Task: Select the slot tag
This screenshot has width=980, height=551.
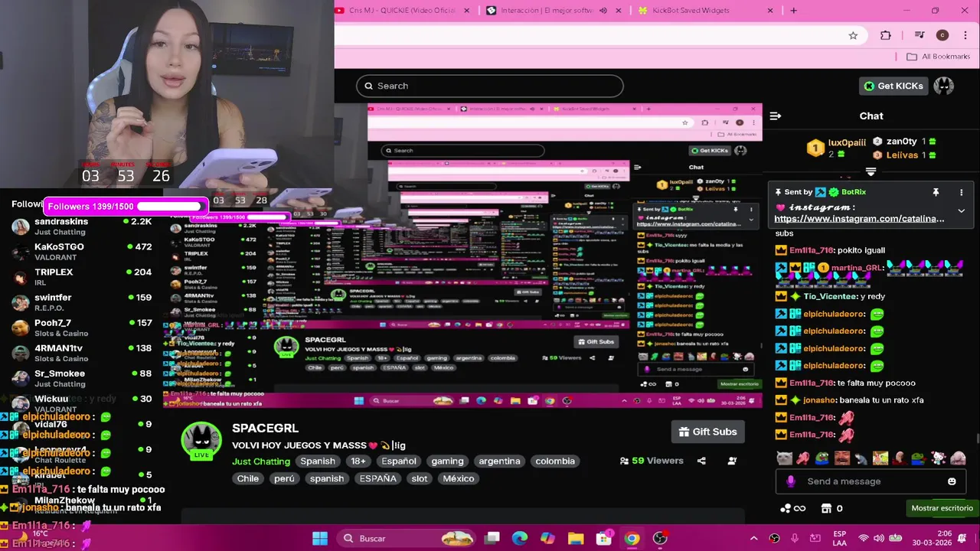Action: coord(420,478)
